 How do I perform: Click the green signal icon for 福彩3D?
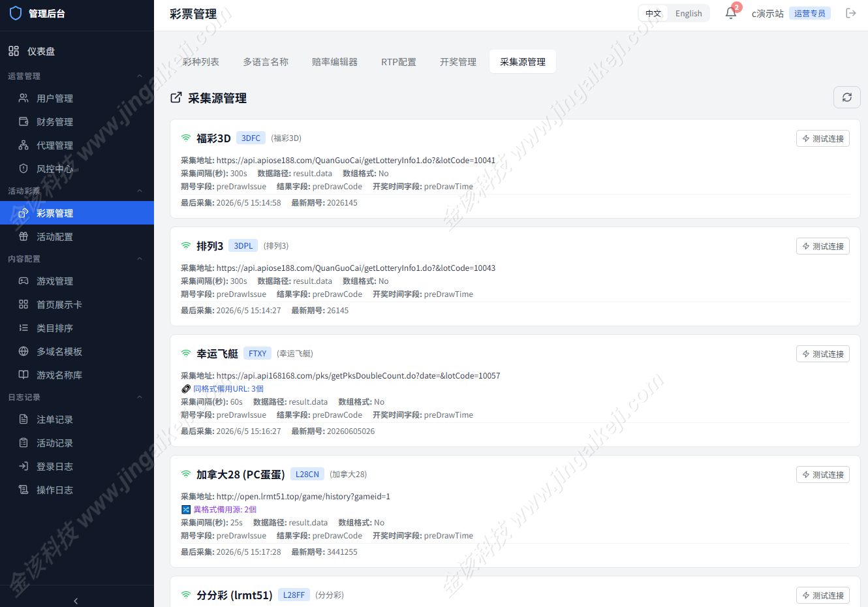pos(186,138)
